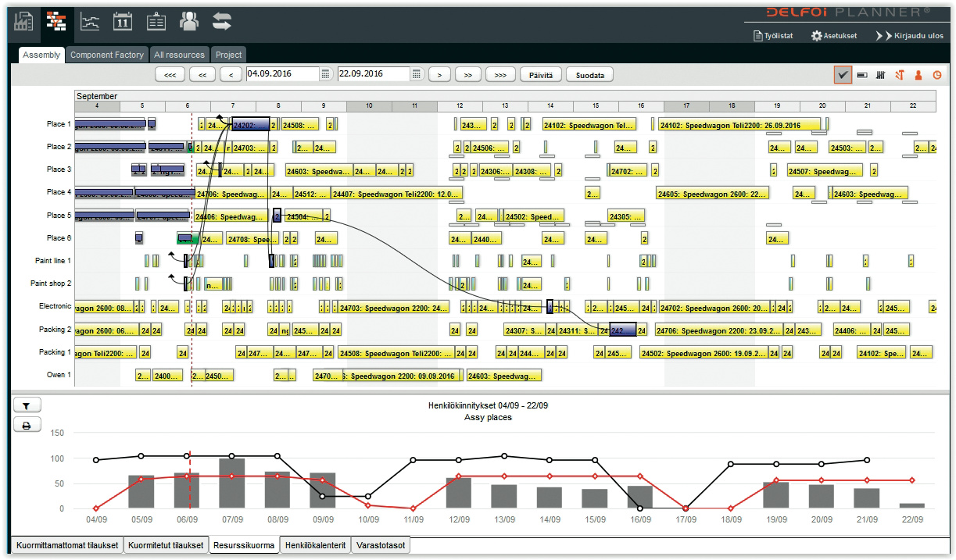Toggle the orange dependency arrows icon
956x560 pixels.
click(x=900, y=75)
